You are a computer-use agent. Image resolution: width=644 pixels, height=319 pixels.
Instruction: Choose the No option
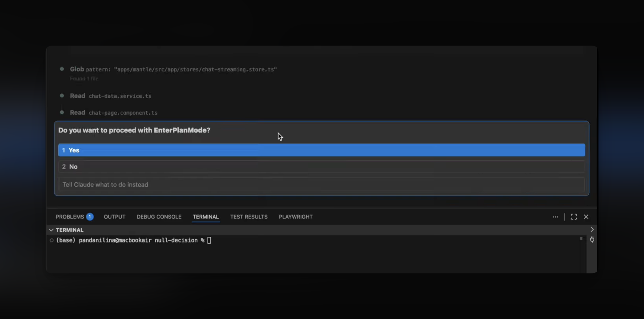pos(321,167)
